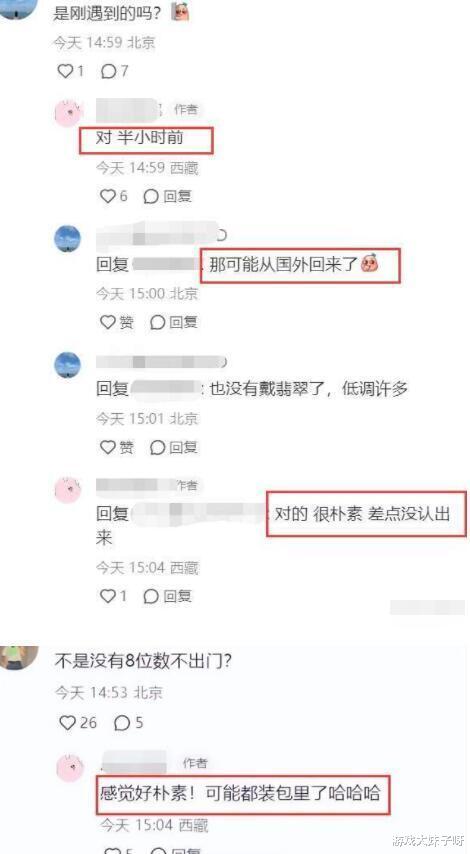
Task: Open the pink pig avatar beside '对 半小时前'
Action: [x=69, y=113]
